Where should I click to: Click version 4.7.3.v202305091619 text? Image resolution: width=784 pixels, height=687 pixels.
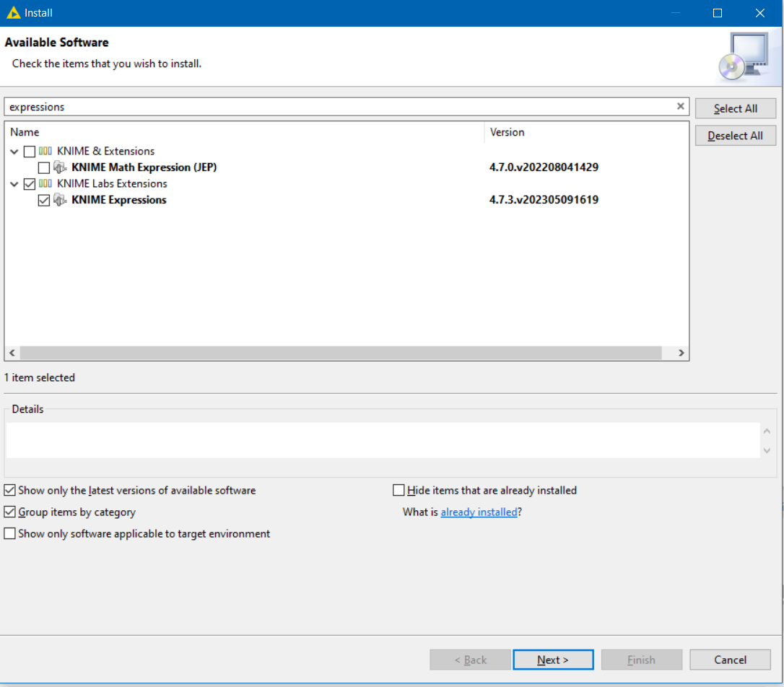pos(544,199)
